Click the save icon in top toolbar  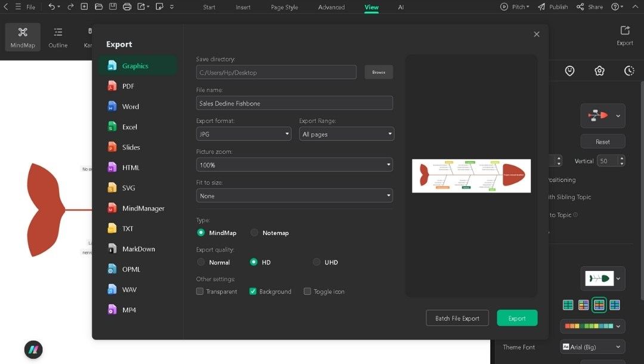(113, 7)
